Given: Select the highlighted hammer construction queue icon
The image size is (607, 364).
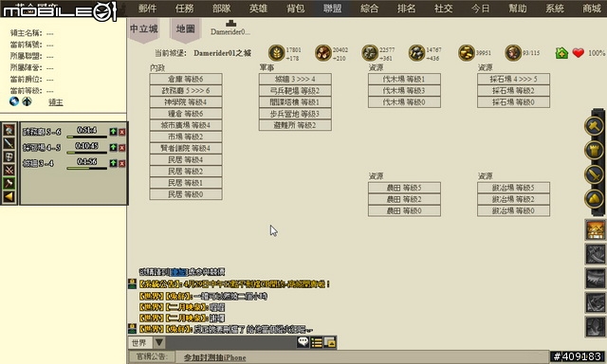Looking at the screenshot, I should 9,183.
